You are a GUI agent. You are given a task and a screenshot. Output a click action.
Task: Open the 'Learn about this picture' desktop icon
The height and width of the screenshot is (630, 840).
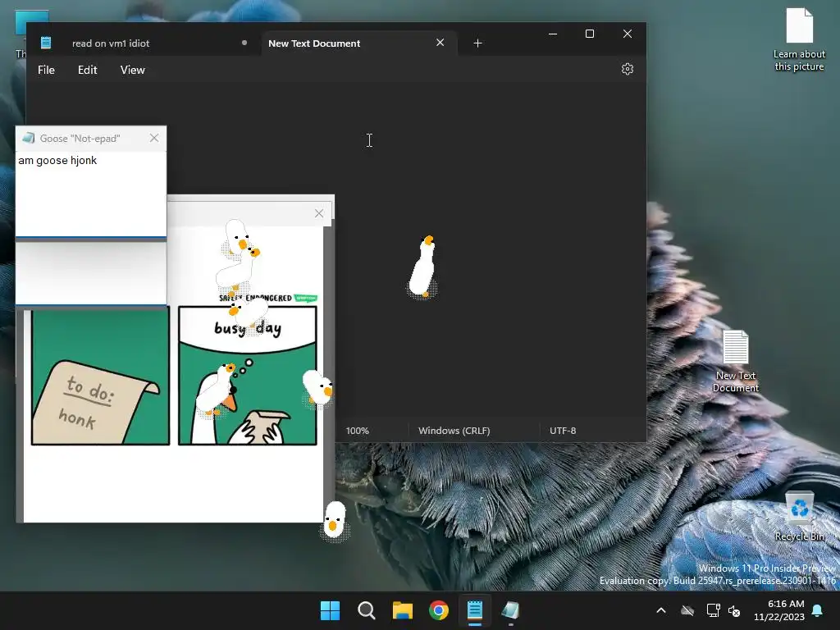799,39
